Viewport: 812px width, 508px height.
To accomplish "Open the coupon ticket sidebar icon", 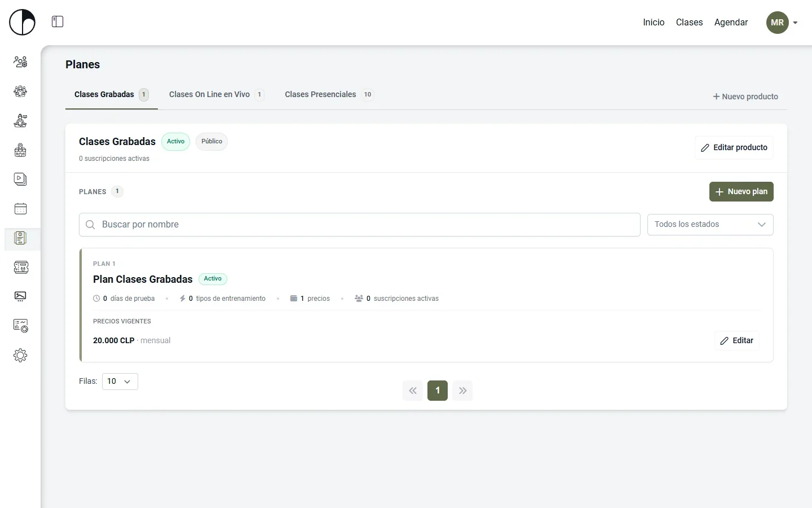I will [20, 268].
